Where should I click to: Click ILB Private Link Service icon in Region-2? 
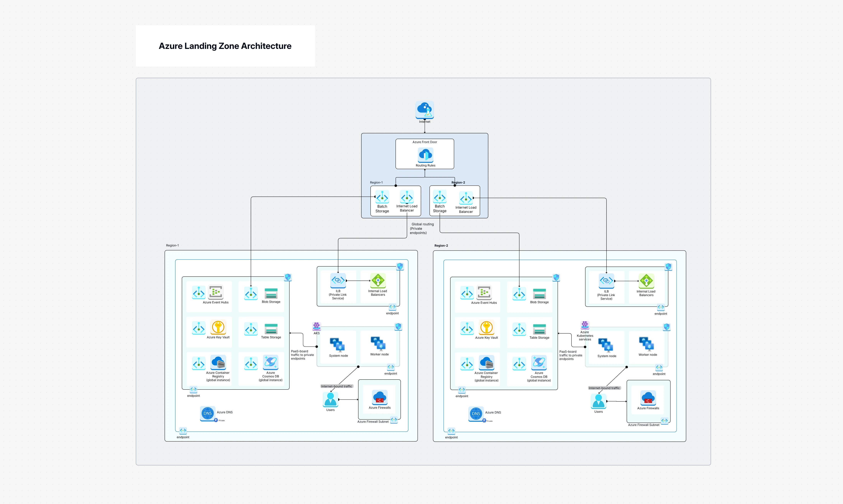click(x=606, y=281)
